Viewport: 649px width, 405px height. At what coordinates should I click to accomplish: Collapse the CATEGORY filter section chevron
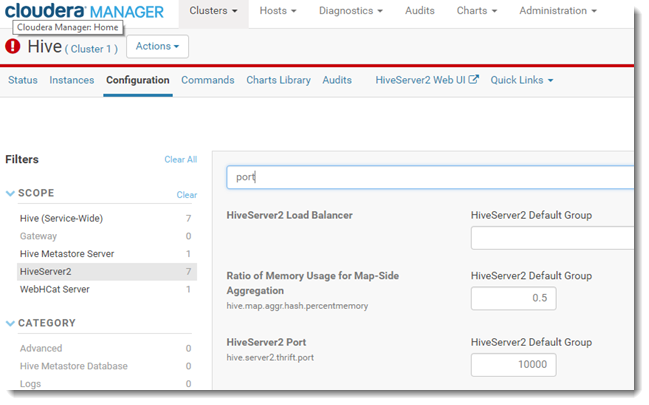(10, 323)
